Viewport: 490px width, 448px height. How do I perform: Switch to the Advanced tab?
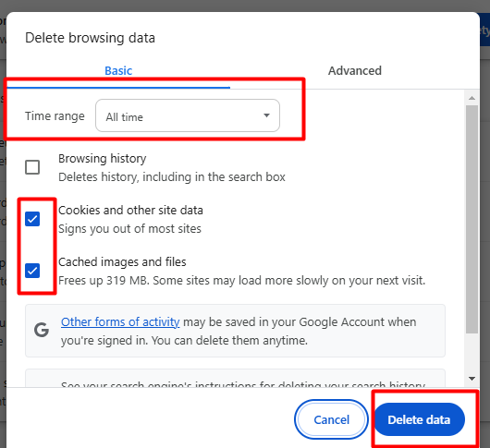point(355,70)
